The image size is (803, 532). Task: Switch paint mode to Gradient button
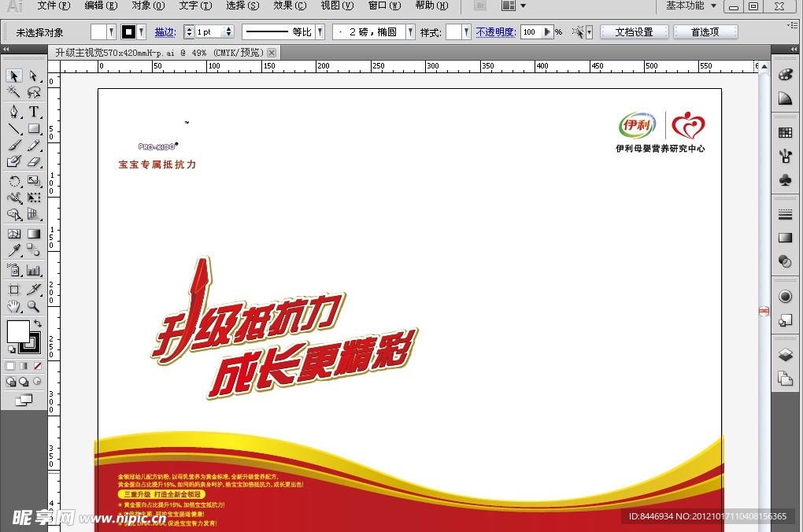point(24,366)
